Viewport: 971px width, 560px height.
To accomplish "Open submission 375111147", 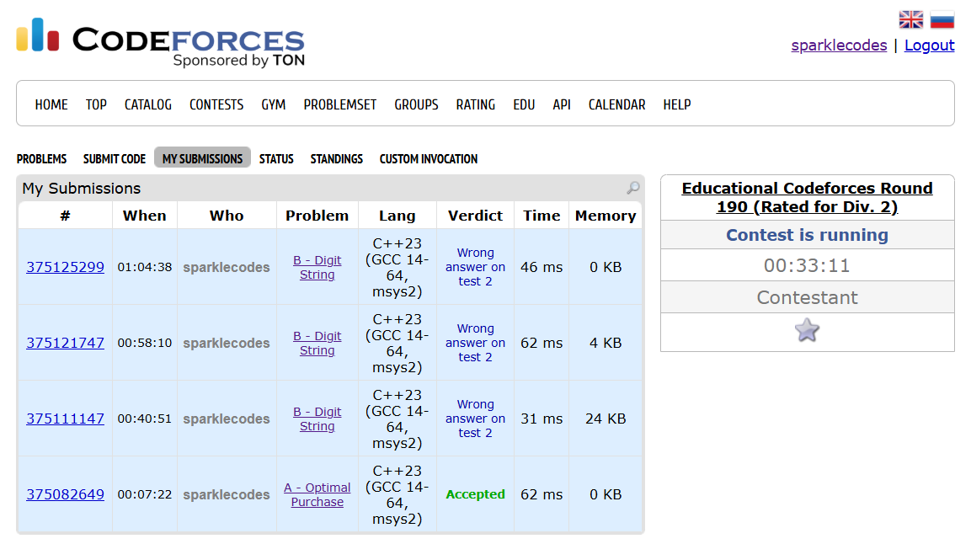I will coord(65,419).
